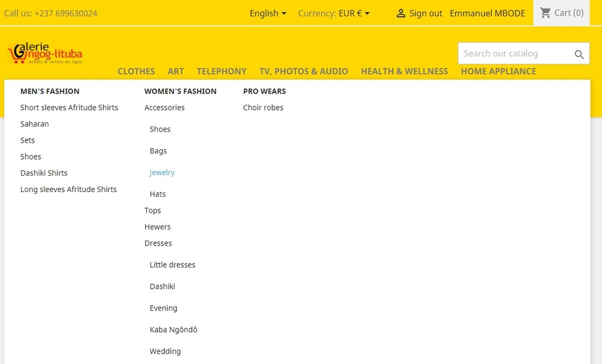The width and height of the screenshot is (602, 364).
Task: Open the Kaba Ngôndô dresses category
Action: (173, 329)
